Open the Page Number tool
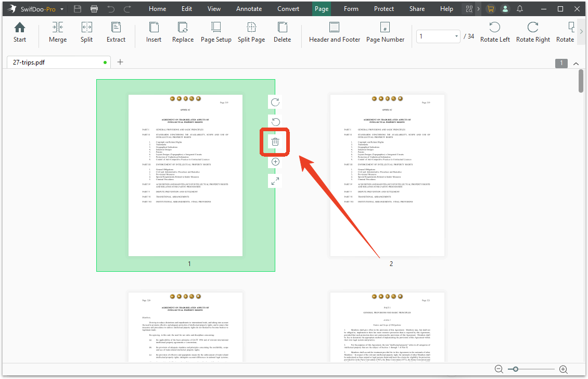Viewport: 588px width, 379px height. click(x=385, y=32)
